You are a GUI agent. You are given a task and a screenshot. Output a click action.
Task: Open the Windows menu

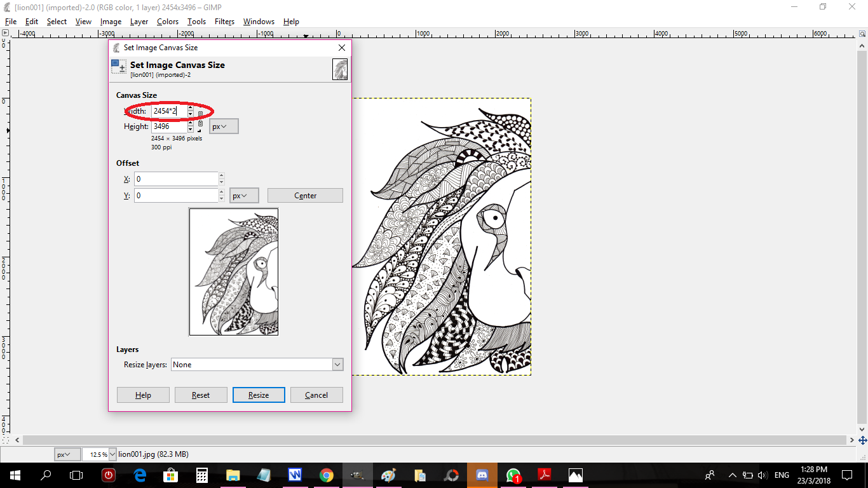point(259,21)
